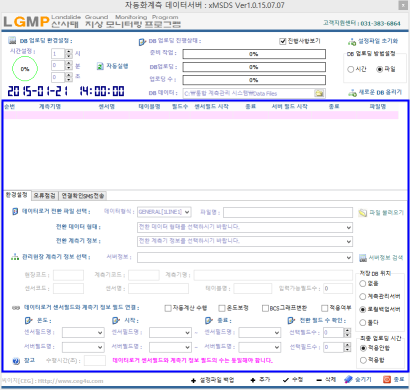Open 온도 센서필드명 dropdown

pos(83,333)
